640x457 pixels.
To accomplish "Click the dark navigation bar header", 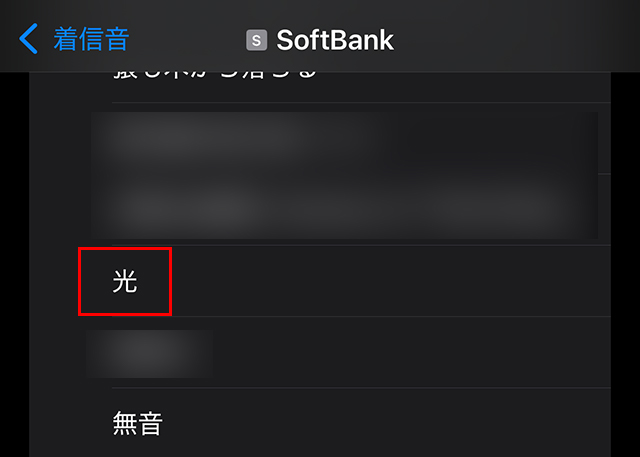I will [320, 36].
